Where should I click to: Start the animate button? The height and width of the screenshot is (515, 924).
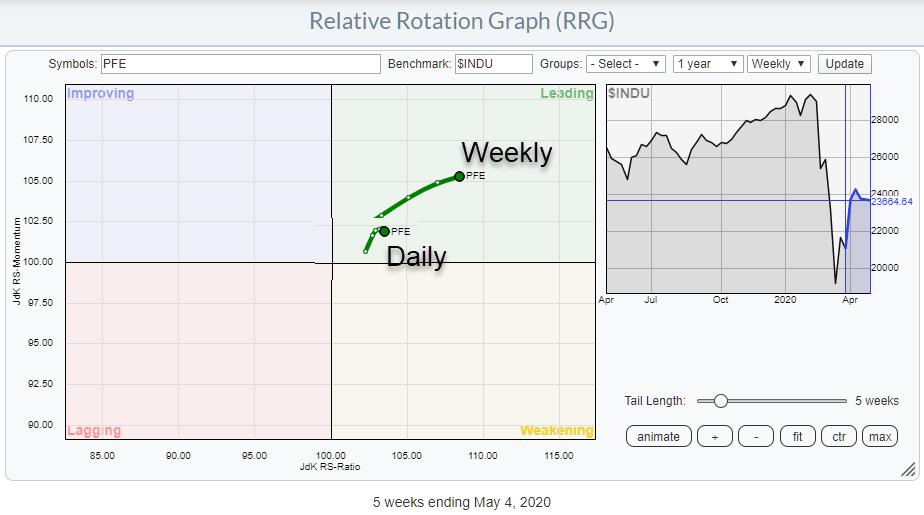click(x=658, y=436)
